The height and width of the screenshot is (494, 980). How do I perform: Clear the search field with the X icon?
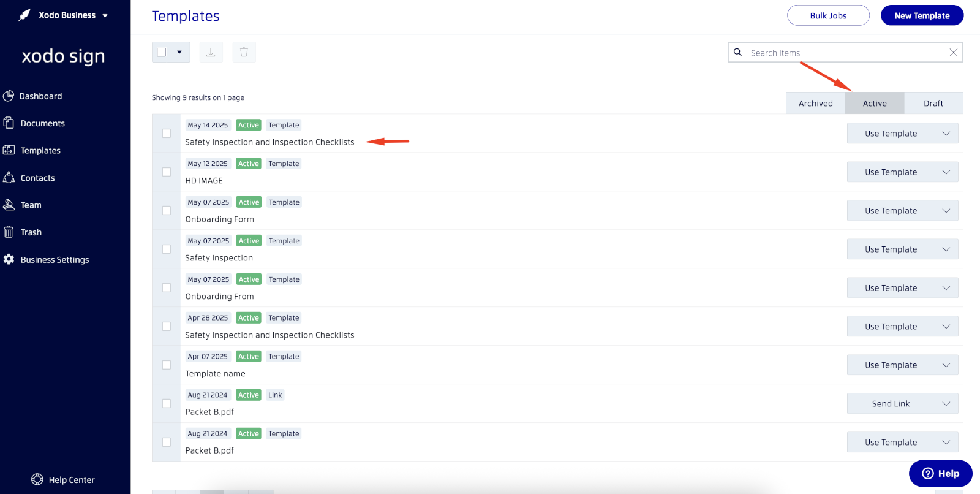click(953, 53)
